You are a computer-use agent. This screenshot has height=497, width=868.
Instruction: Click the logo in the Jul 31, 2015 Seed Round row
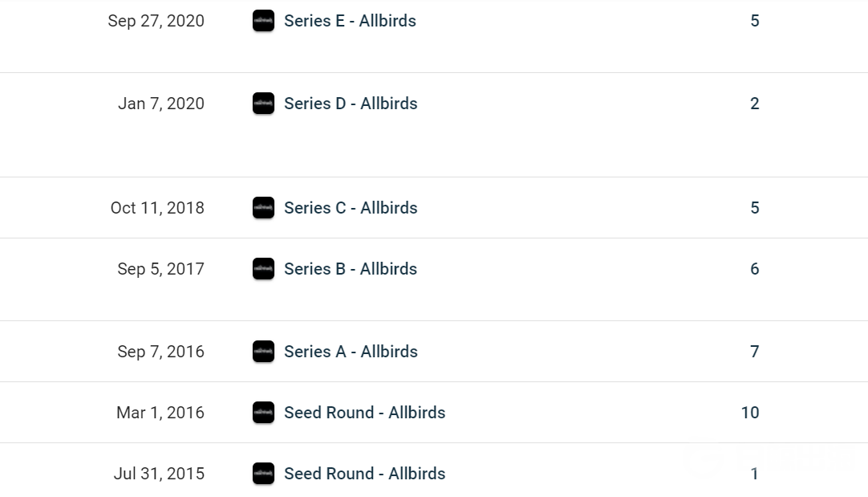263,474
